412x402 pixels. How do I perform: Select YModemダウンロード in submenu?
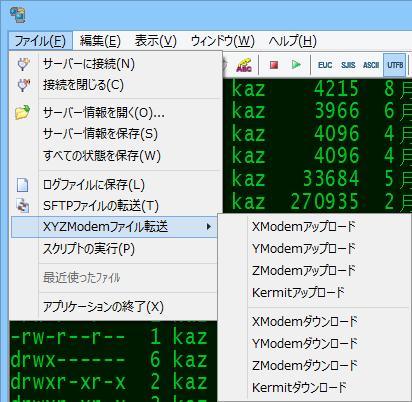(313, 344)
